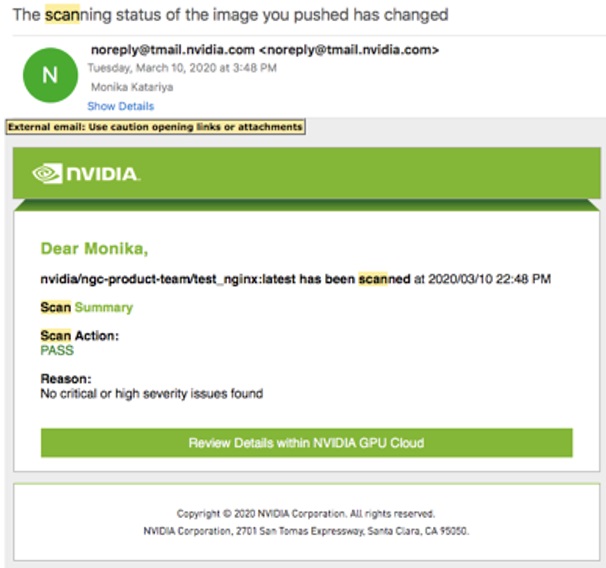Click the email subject line
Screen dimensions: 606x568
230,15
